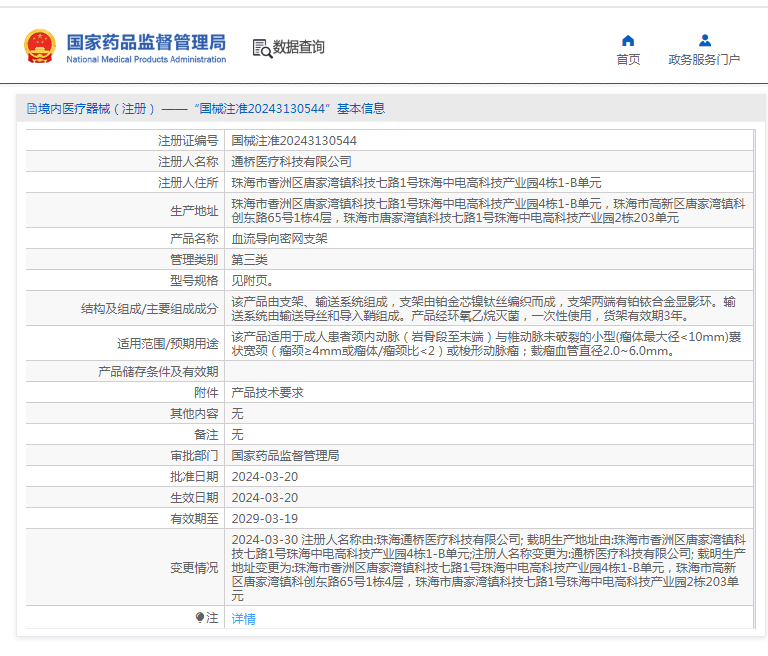Click the home house icon
This screenshot has width=768, height=656.
pos(628,41)
